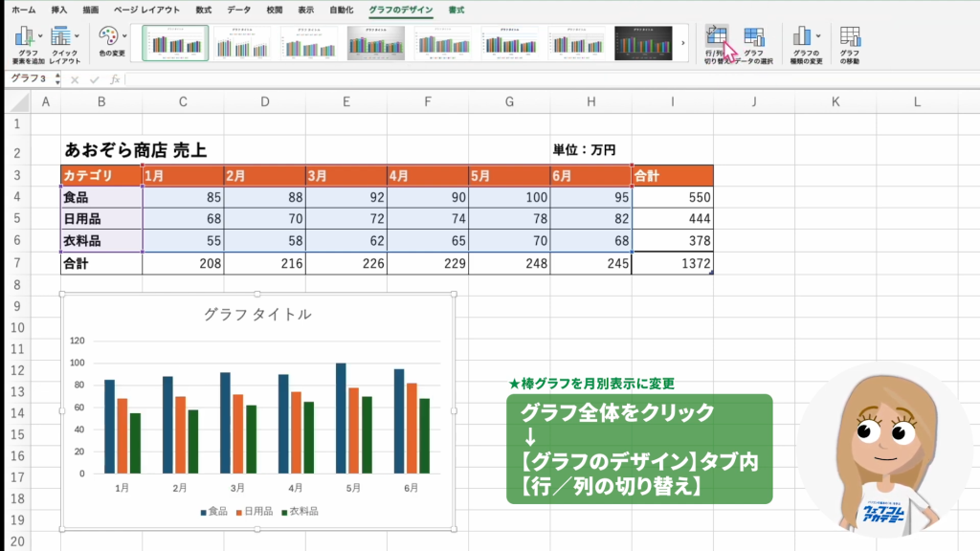
Task: Click the グラフ タイトル chart title
Action: pyautogui.click(x=257, y=314)
